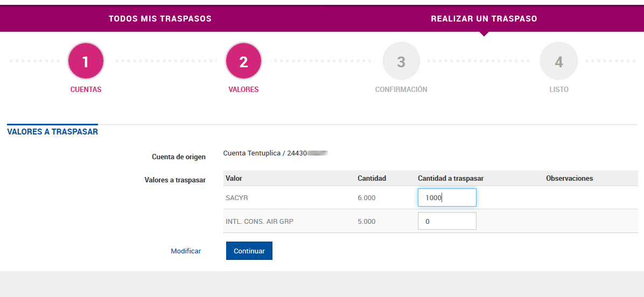This screenshot has height=297, width=644.
Task: Open the Todos Mis Traspasos tab
Action: tap(160, 19)
